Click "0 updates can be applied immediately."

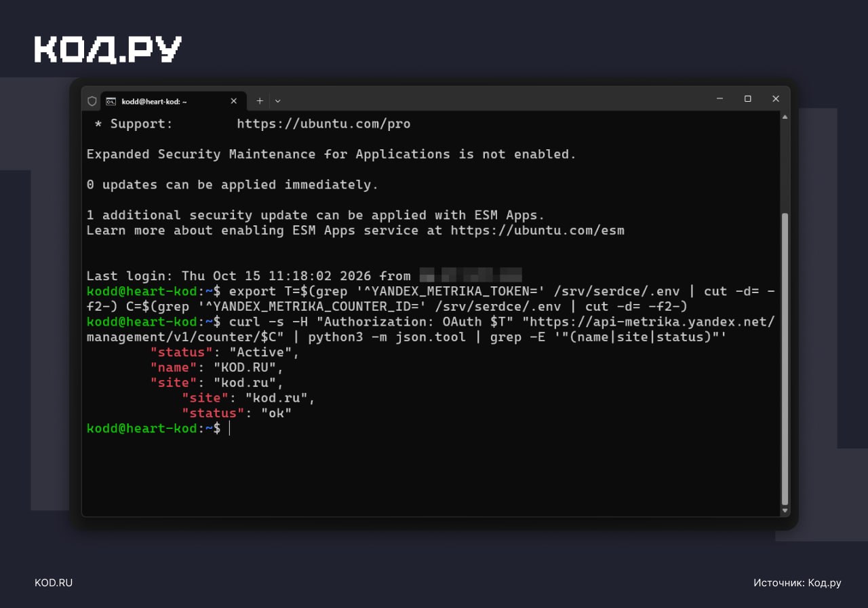pyautogui.click(x=233, y=185)
